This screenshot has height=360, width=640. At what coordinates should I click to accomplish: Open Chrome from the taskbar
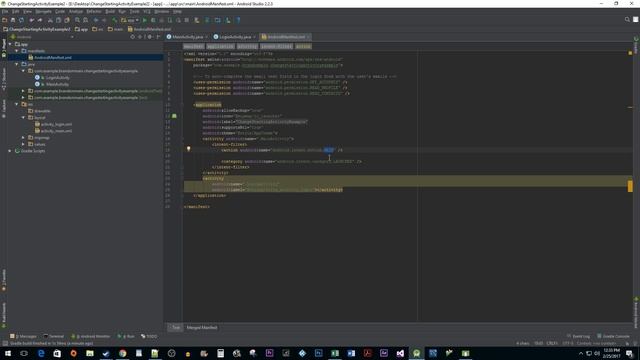click(x=122, y=353)
